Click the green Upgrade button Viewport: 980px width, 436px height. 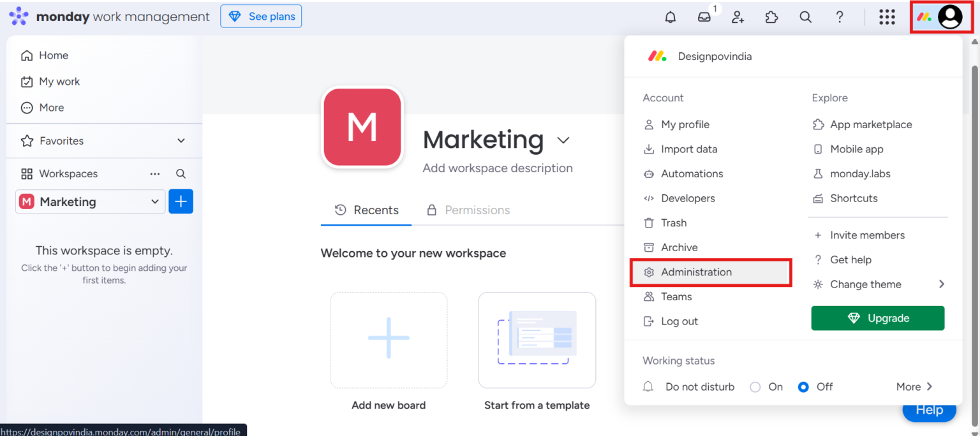[x=877, y=318]
